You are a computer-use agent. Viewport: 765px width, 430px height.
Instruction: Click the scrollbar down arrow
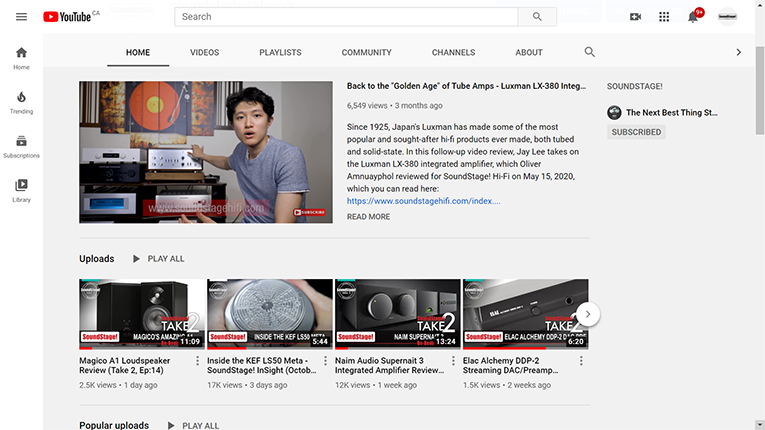pos(760,425)
